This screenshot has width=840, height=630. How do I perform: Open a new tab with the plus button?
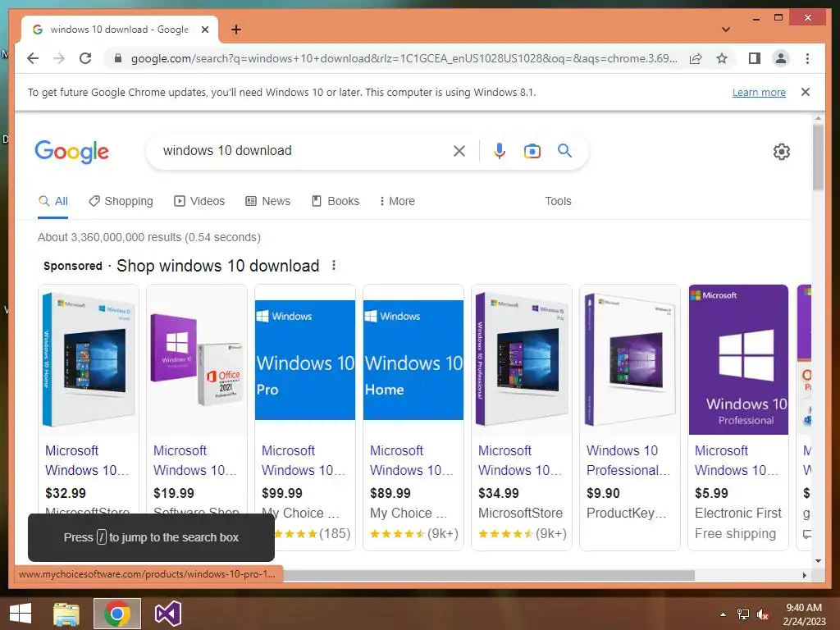[236, 30]
